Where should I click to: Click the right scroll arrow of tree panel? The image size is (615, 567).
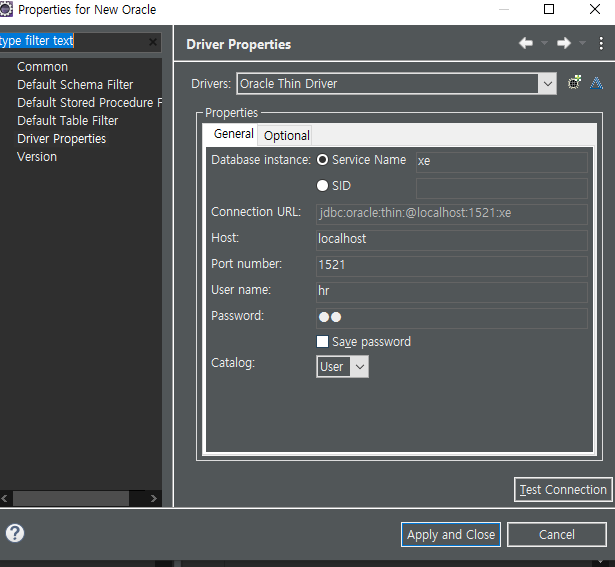[x=153, y=498]
